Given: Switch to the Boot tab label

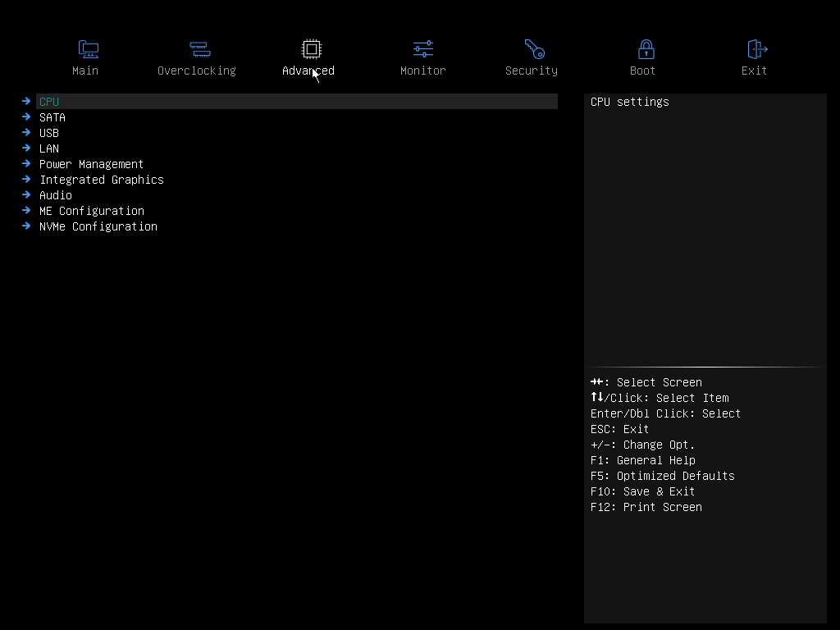Looking at the screenshot, I should tap(642, 71).
